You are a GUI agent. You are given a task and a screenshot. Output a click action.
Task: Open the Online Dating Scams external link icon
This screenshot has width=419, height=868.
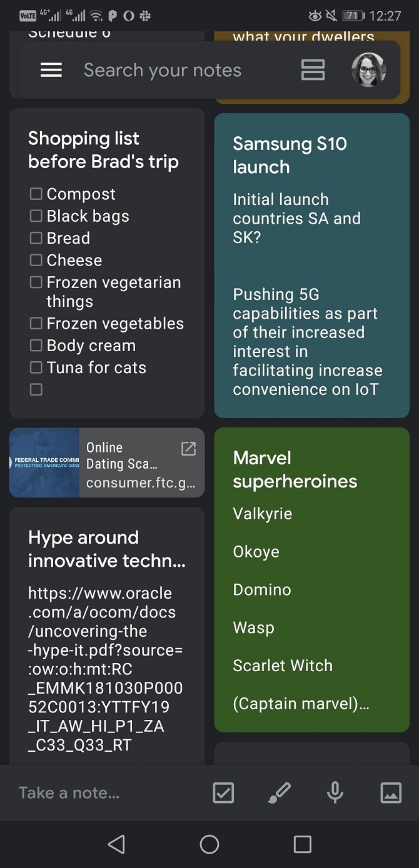tap(188, 448)
